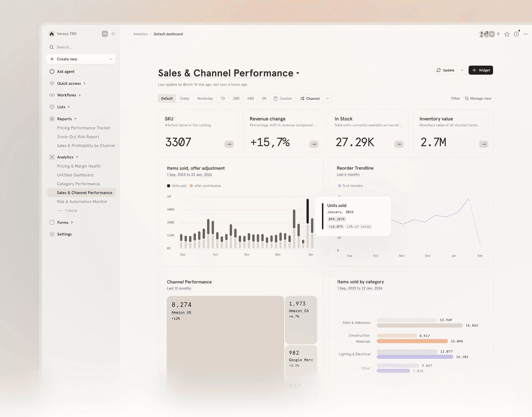Image resolution: width=532 pixels, height=417 pixels.
Task: Expand the Create new dropdown arrow
Action: (x=111, y=59)
